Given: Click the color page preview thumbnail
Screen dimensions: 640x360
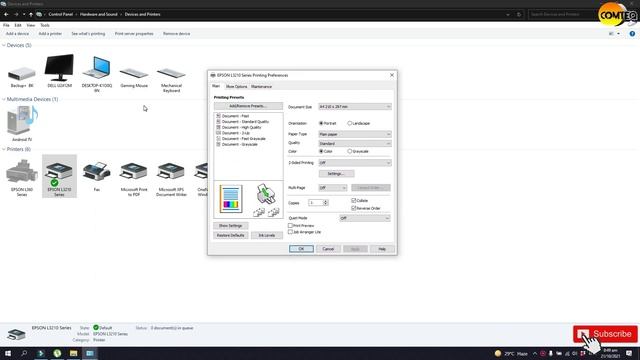Looking at the screenshot, I should coord(231,199).
